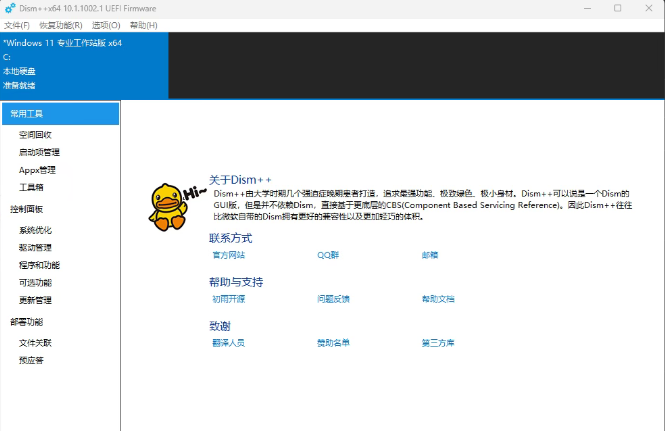The width and height of the screenshot is (665, 431).
Task: Go to 启动项管理 in the sidebar
Action: point(39,152)
